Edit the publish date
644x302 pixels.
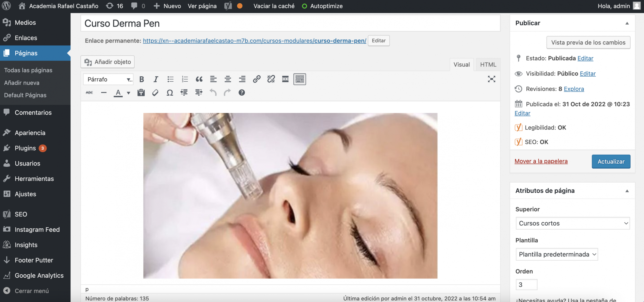pos(522,113)
